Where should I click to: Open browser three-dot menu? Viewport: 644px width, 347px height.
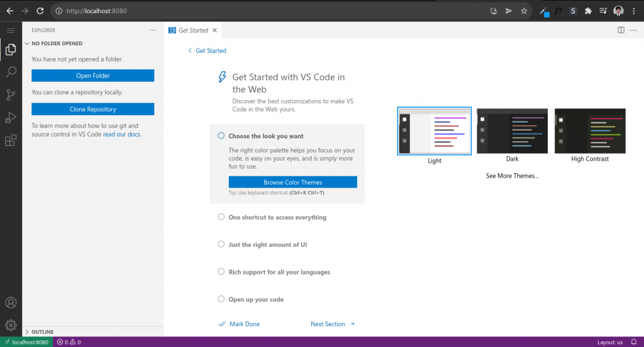click(x=634, y=11)
